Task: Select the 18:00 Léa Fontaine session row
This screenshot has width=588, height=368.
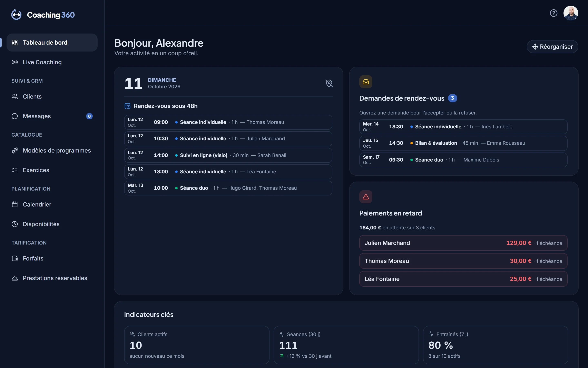Action: [228, 172]
